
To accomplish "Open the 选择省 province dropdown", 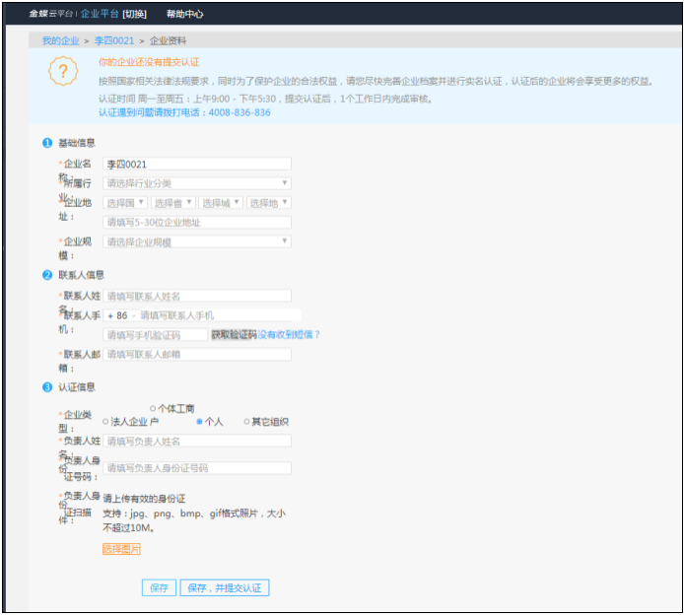I will pyautogui.click(x=173, y=203).
